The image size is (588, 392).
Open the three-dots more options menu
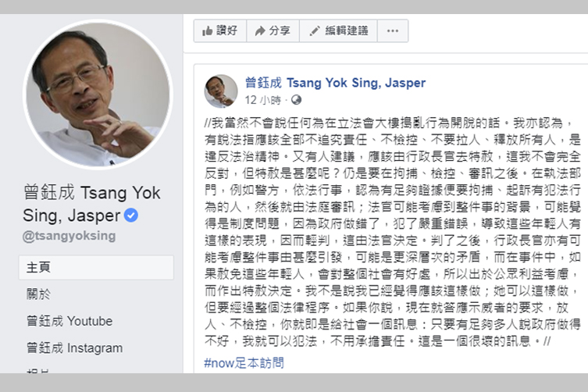tap(393, 30)
